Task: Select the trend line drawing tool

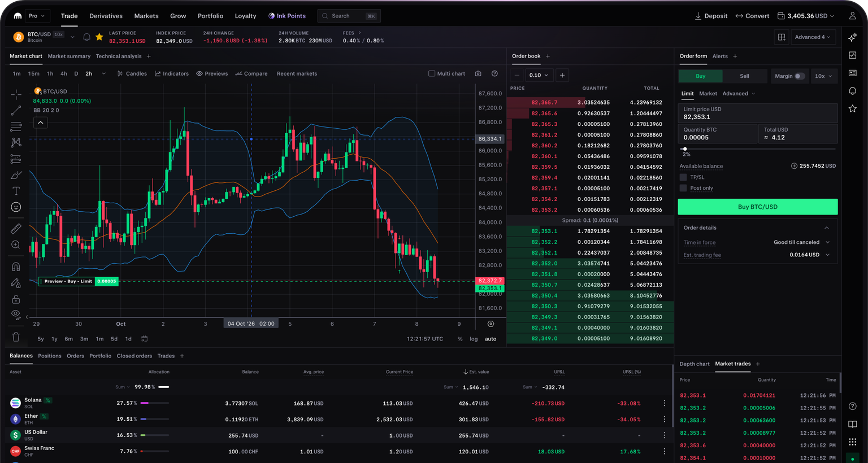Action: point(16,111)
